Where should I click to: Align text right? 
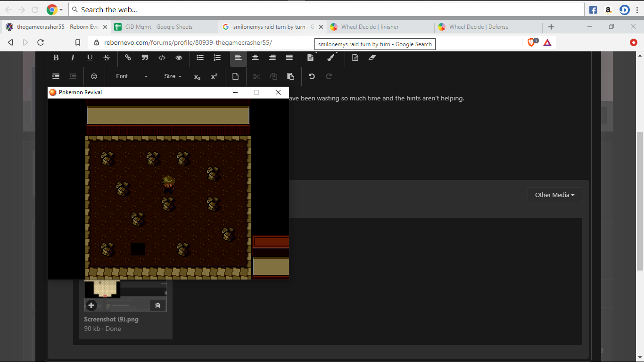pyautogui.click(x=272, y=58)
